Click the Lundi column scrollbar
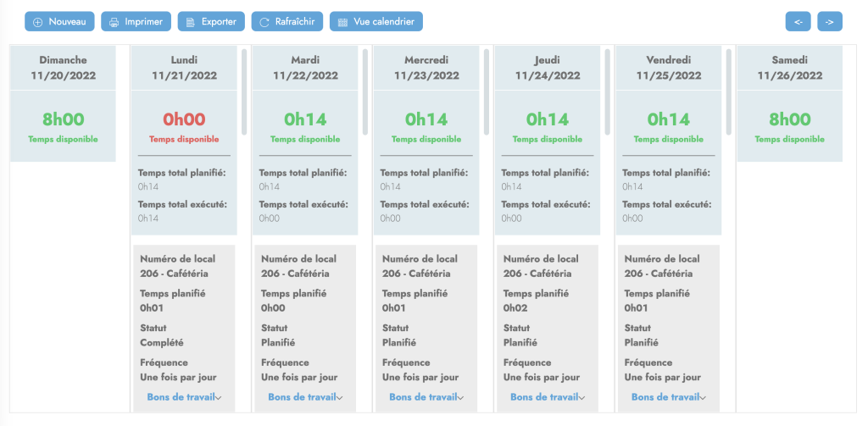Image resolution: width=868 pixels, height=426 pixels. 245,91
